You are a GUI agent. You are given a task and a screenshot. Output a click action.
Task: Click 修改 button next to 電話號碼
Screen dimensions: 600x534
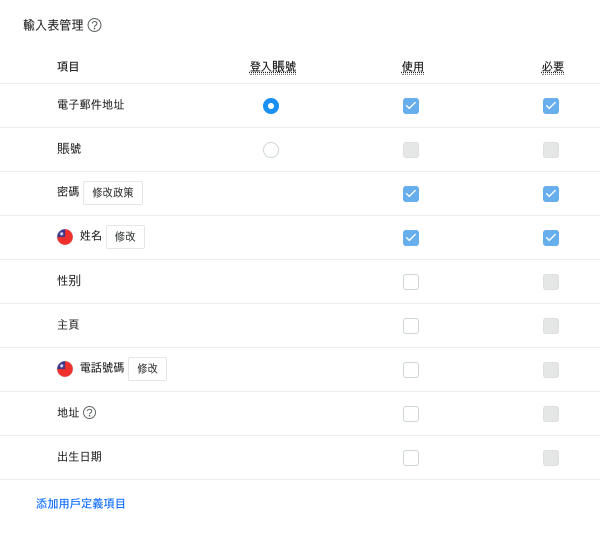click(147, 369)
